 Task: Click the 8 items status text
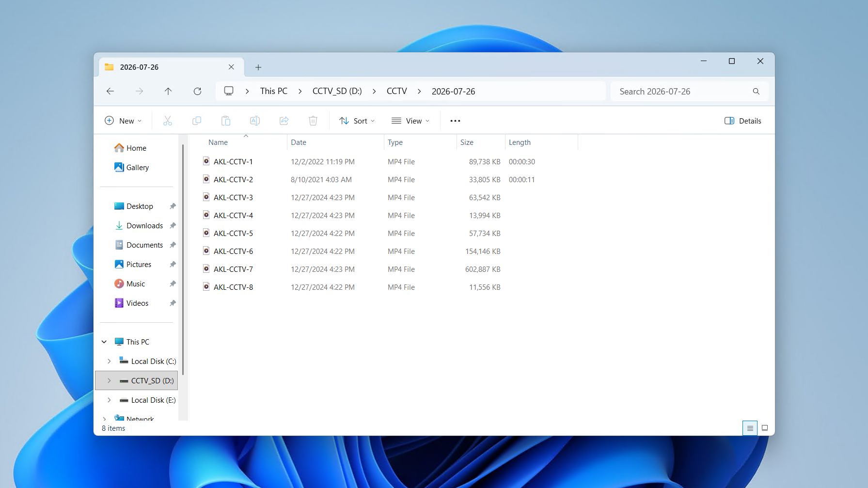coord(113,428)
